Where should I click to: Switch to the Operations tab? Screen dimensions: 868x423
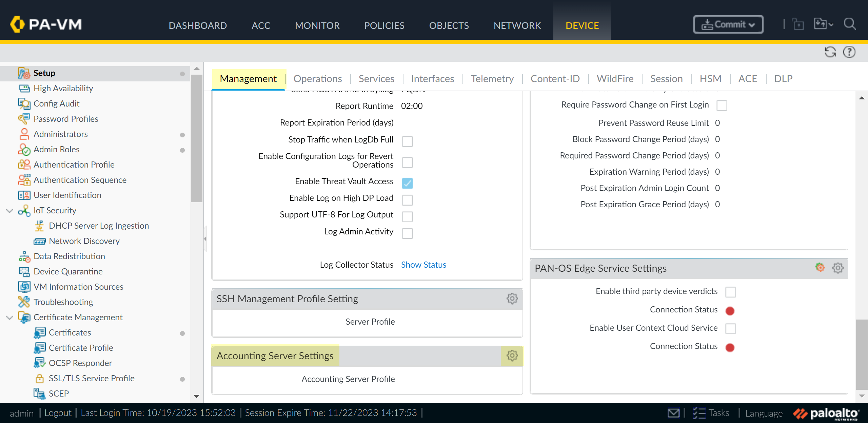(x=317, y=79)
